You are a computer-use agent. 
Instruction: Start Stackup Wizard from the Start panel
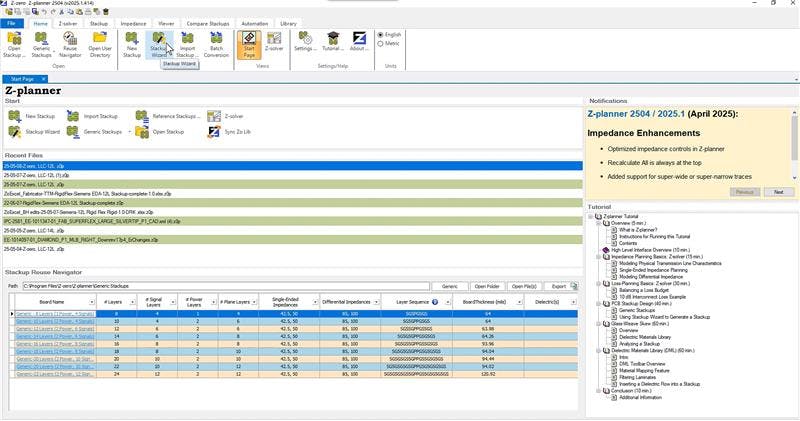[34, 132]
